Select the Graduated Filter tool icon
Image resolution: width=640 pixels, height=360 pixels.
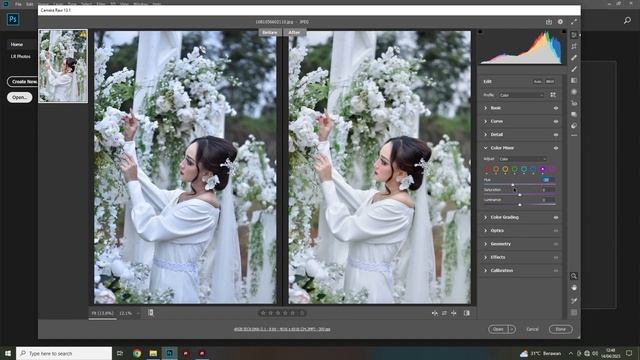click(574, 80)
